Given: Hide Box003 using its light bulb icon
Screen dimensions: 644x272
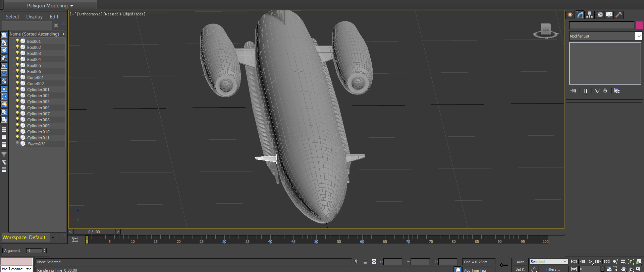Looking at the screenshot, I should pyautogui.click(x=17, y=53).
